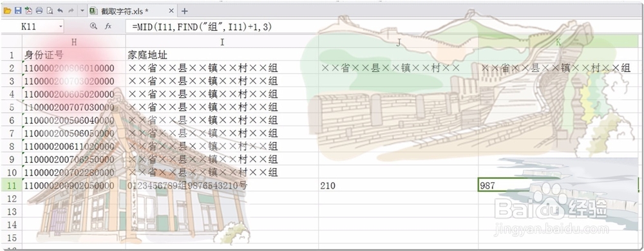644x251 pixels.
Task: Select the address cell in row 5 column I
Action: [x=222, y=107]
